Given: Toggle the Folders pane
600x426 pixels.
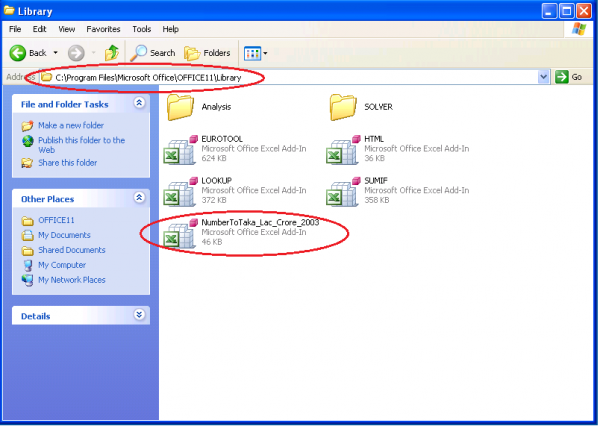Looking at the screenshot, I should 207,53.
